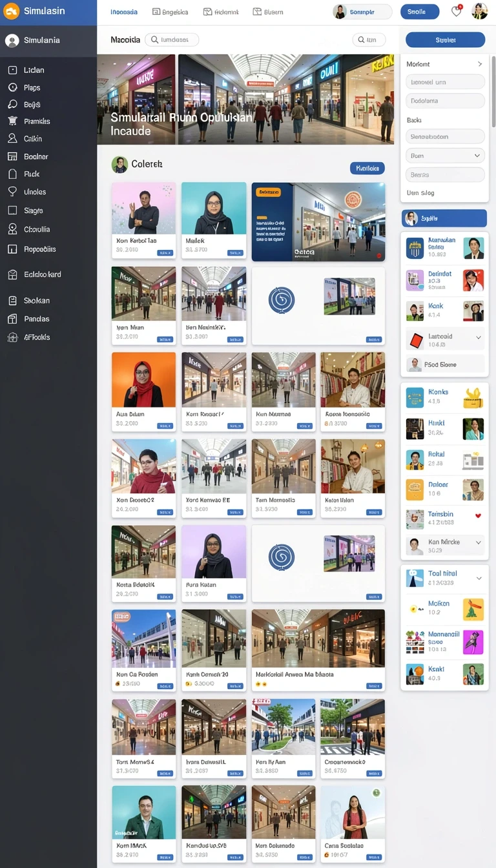Click the Sensaboiosn input field
Image resolution: width=496 pixels, height=868 pixels.
coord(445,137)
